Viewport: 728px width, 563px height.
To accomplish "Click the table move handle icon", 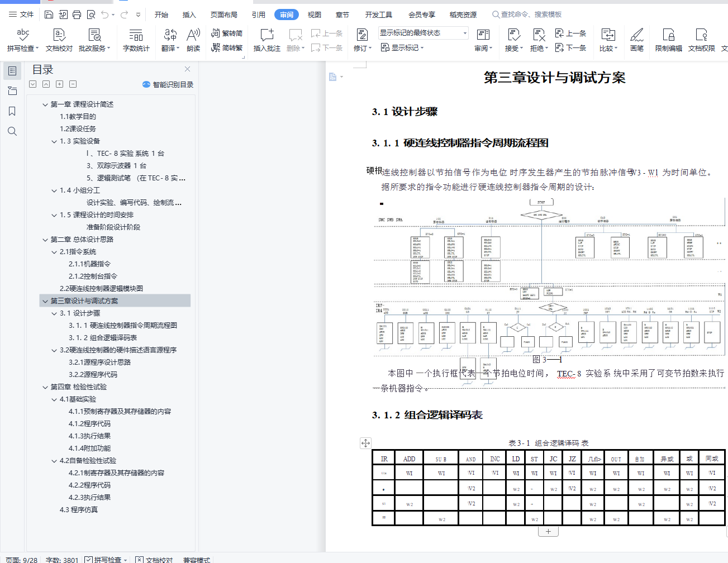I will [x=365, y=443].
